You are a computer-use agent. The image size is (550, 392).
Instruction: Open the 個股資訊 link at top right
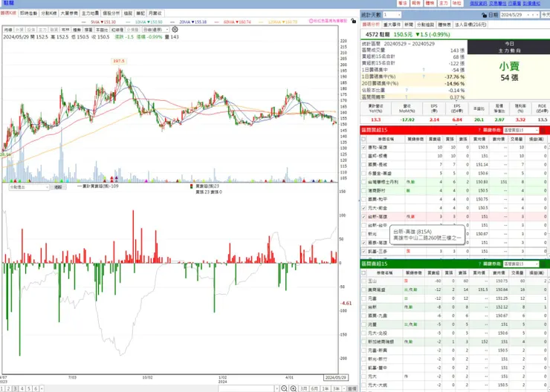[478, 3]
